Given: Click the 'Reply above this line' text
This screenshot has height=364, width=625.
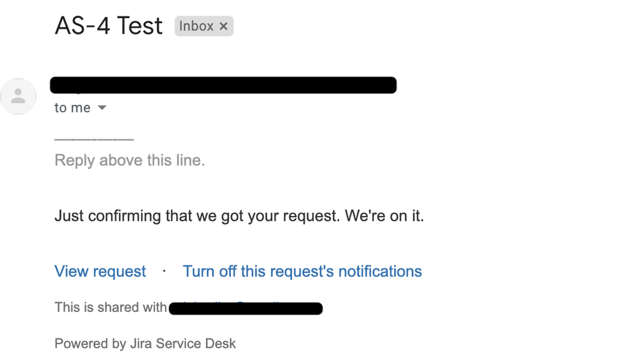Looking at the screenshot, I should 129,160.
